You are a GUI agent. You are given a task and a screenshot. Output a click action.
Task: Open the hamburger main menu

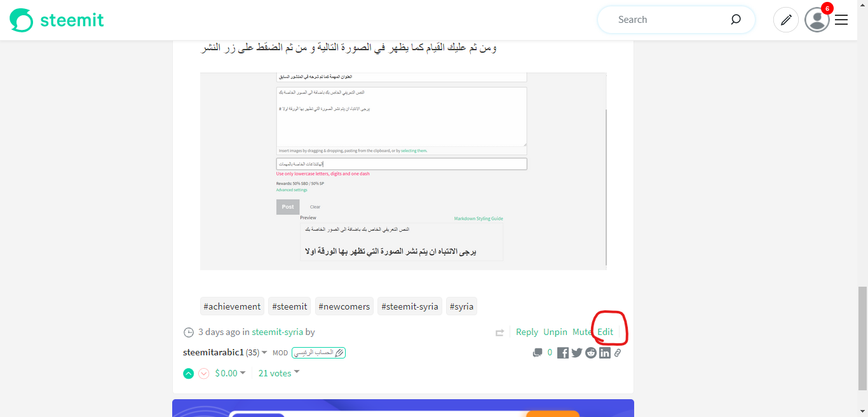tap(841, 20)
